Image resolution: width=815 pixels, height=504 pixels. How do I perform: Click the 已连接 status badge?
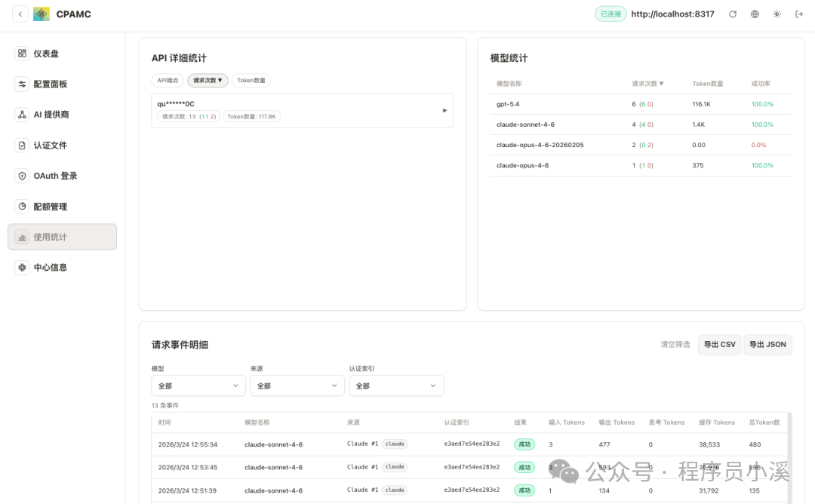(610, 14)
